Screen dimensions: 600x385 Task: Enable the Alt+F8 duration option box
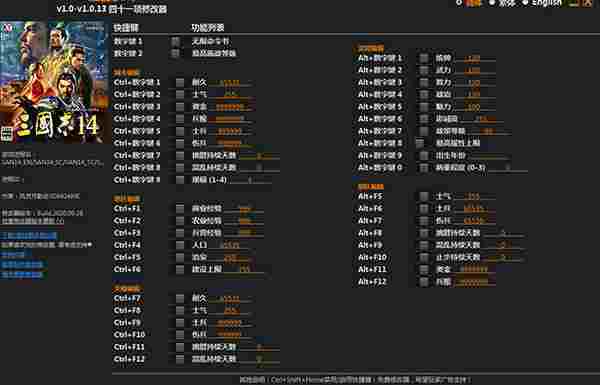[424, 233]
